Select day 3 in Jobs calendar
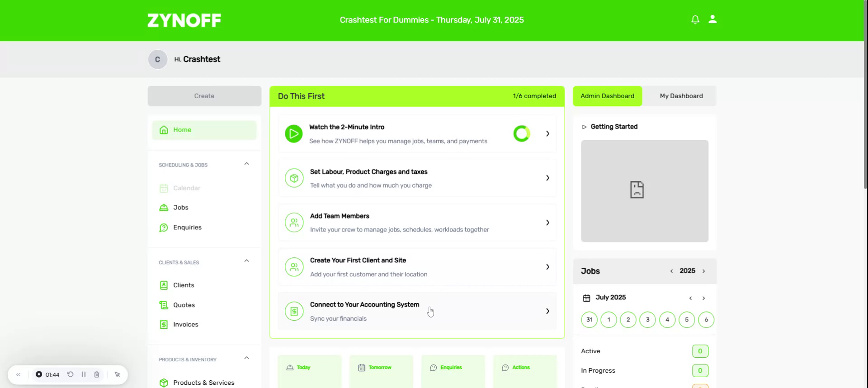This screenshot has height=388, width=868. click(x=647, y=320)
